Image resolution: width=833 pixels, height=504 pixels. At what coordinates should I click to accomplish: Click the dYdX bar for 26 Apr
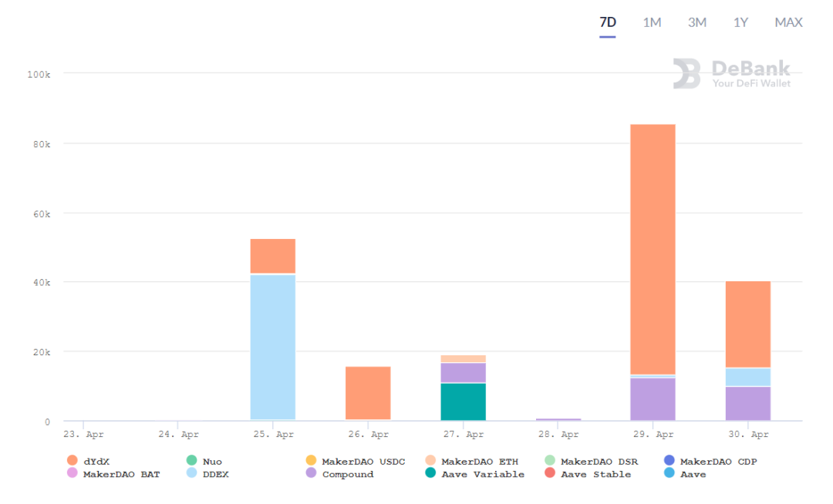[x=368, y=392]
